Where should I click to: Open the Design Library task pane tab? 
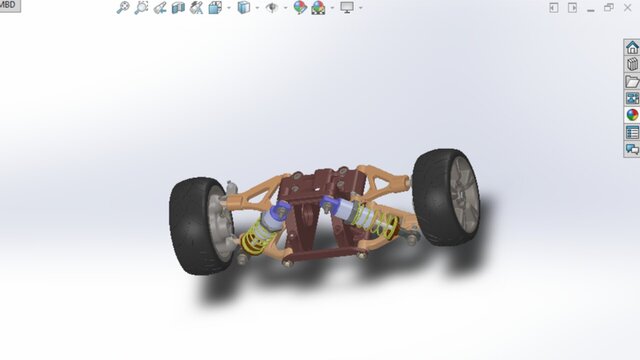tap(632, 64)
